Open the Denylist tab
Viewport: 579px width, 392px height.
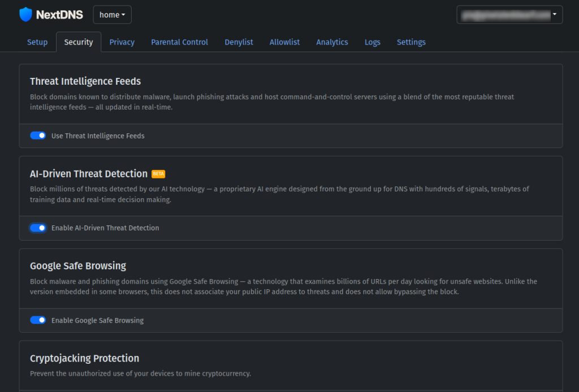coord(239,42)
